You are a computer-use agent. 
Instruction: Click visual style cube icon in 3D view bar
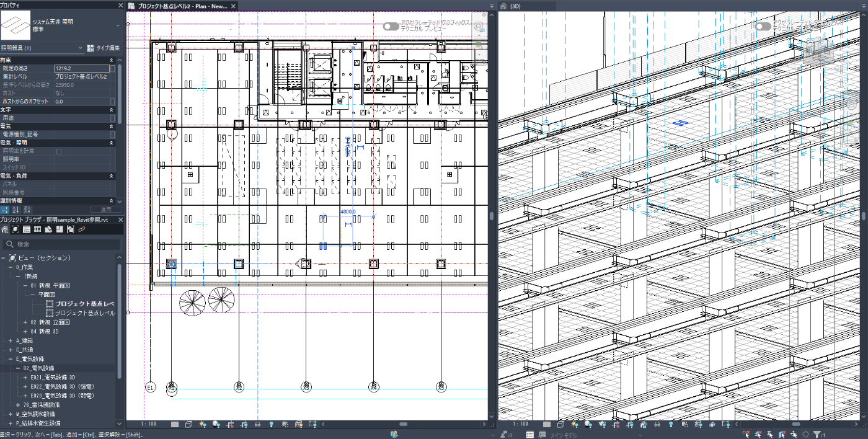[561, 425]
